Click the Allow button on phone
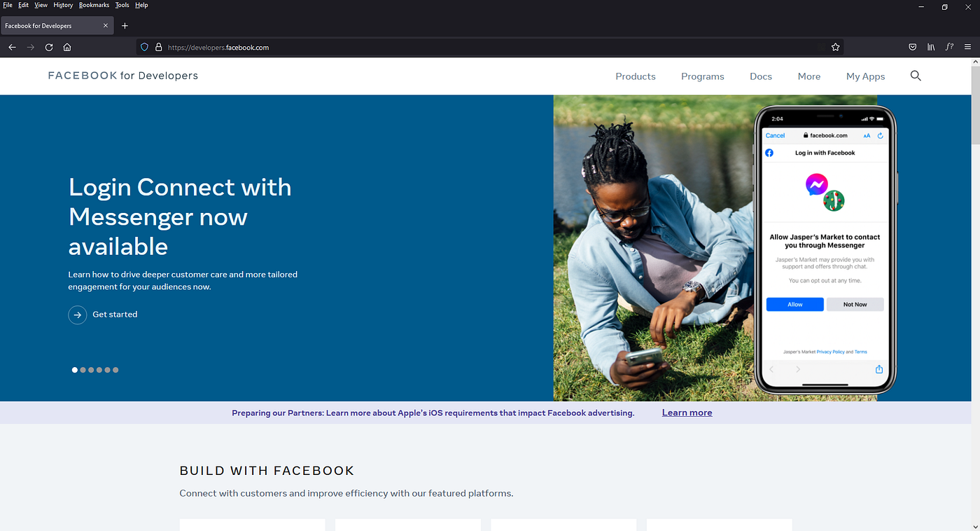The image size is (980, 531). tap(794, 305)
